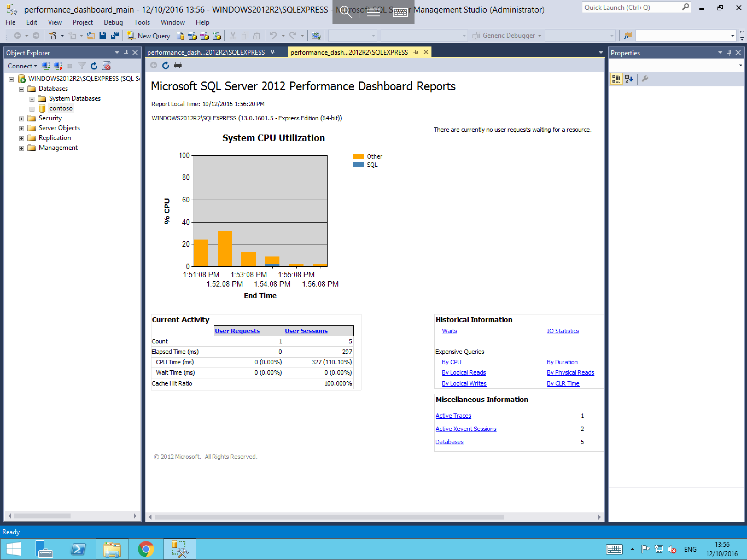Viewport: 747px width, 560px height.
Task: Open the Project menu
Action: coord(83,22)
